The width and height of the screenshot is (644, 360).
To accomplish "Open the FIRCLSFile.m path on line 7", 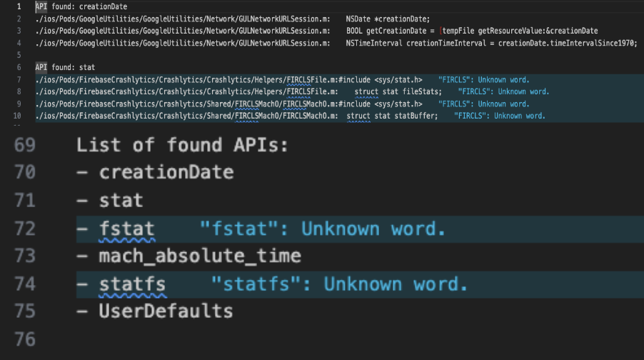I will click(186, 79).
